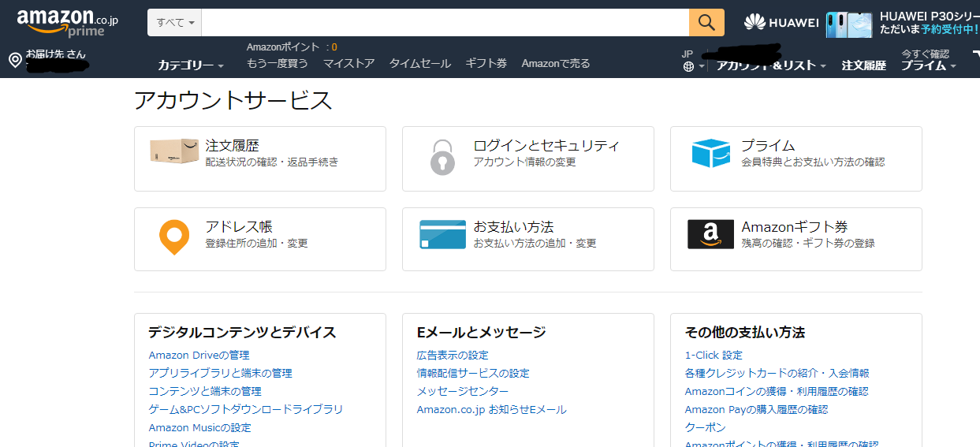Open Amazon Musicの設定 link
The height and width of the screenshot is (447, 980).
click(199, 428)
